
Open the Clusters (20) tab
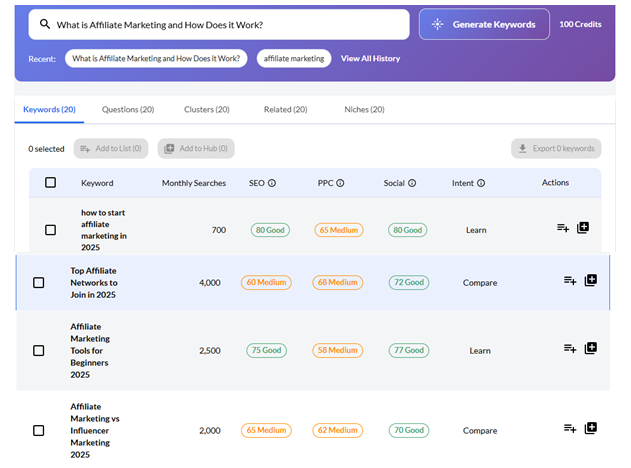pos(206,109)
